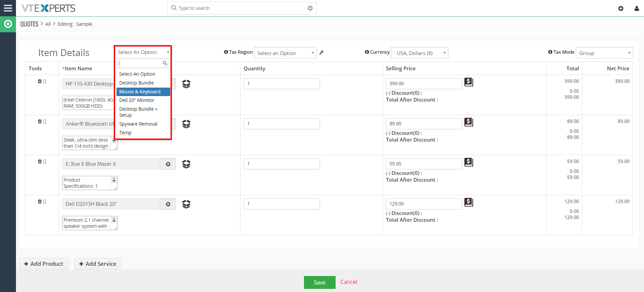
Task: Click the search magnifier in top bar
Action: coord(174,8)
